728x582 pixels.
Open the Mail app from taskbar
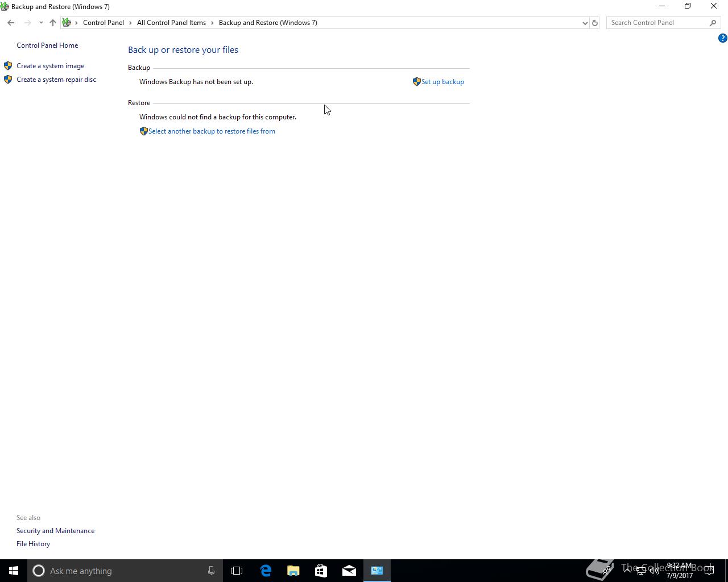(x=349, y=571)
